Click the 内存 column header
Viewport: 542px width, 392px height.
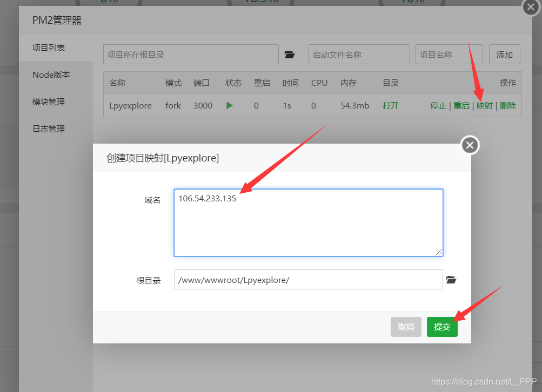pos(349,83)
